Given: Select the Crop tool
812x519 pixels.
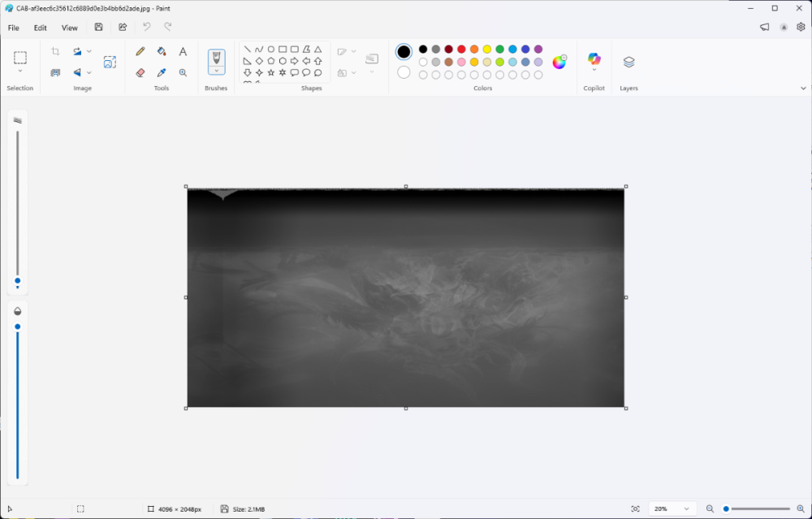Looking at the screenshot, I should tap(55, 51).
